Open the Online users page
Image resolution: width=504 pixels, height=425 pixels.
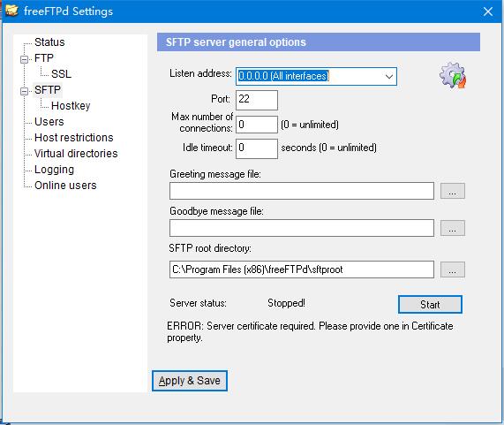click(65, 186)
